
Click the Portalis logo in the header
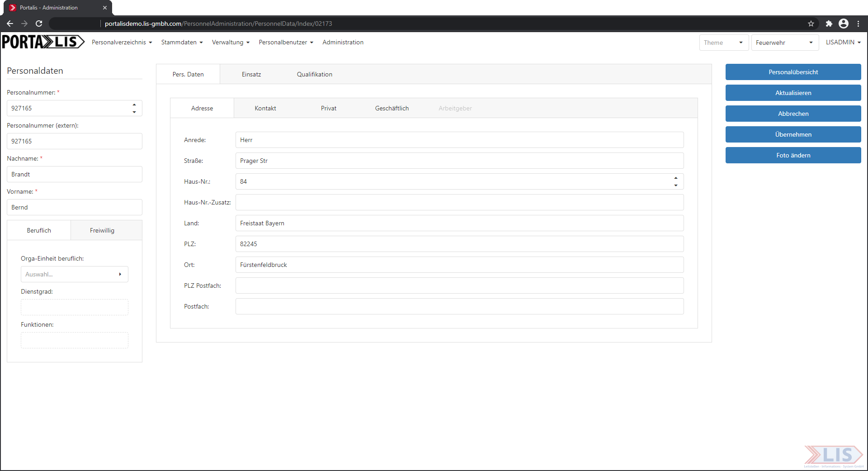tap(43, 42)
